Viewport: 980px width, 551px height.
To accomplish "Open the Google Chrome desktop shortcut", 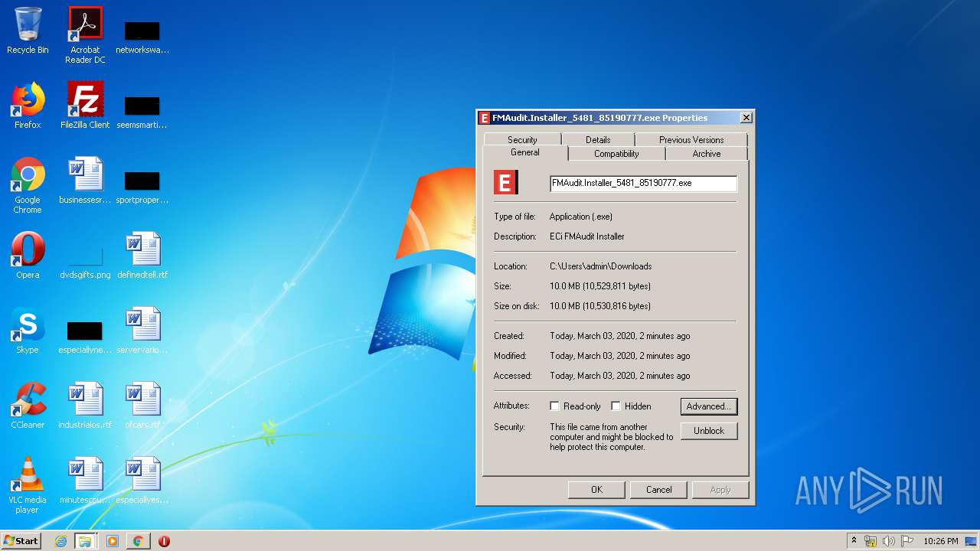I will coord(28,186).
